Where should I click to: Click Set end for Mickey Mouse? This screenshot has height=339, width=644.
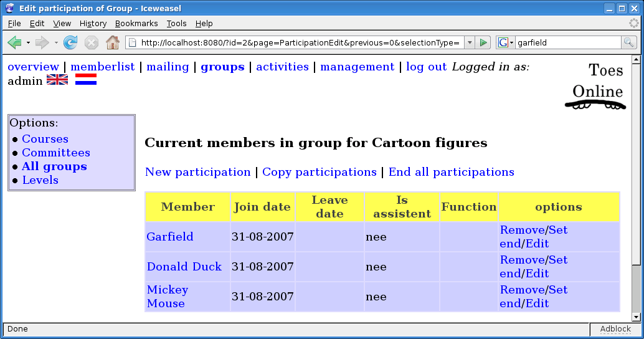tap(534, 297)
